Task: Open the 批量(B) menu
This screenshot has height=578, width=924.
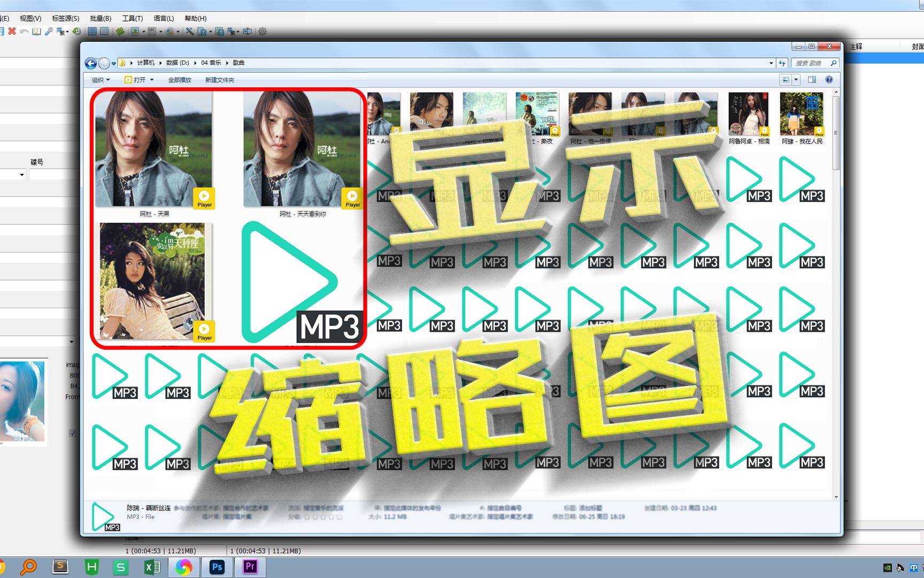Action: [x=101, y=18]
